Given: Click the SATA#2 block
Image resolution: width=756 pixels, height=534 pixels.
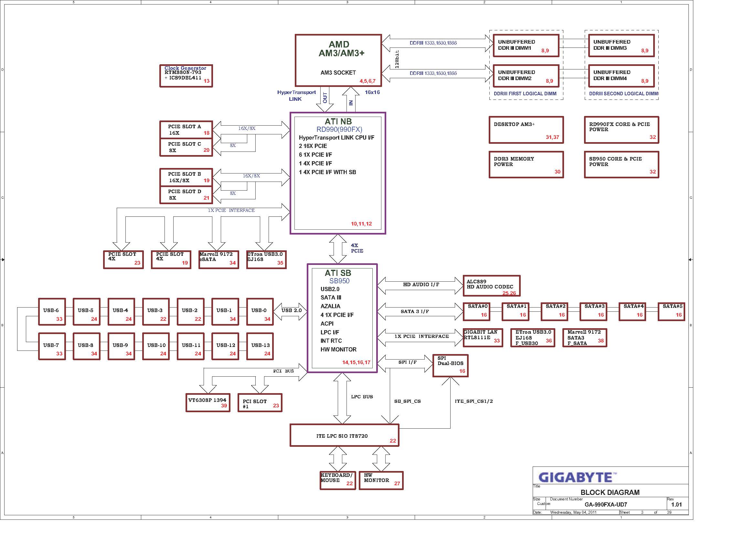Looking at the screenshot, I should (554, 312).
